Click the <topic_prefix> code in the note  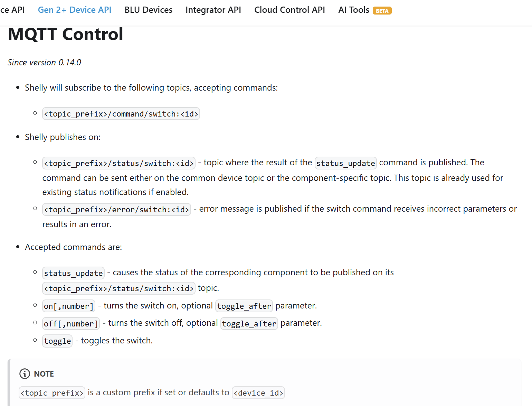(x=52, y=393)
